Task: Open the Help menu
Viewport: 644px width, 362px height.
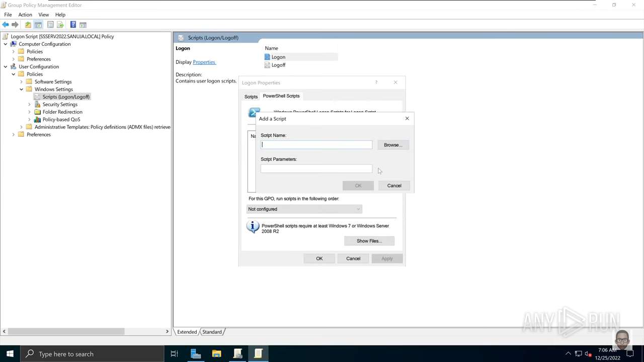Action: coord(60,15)
